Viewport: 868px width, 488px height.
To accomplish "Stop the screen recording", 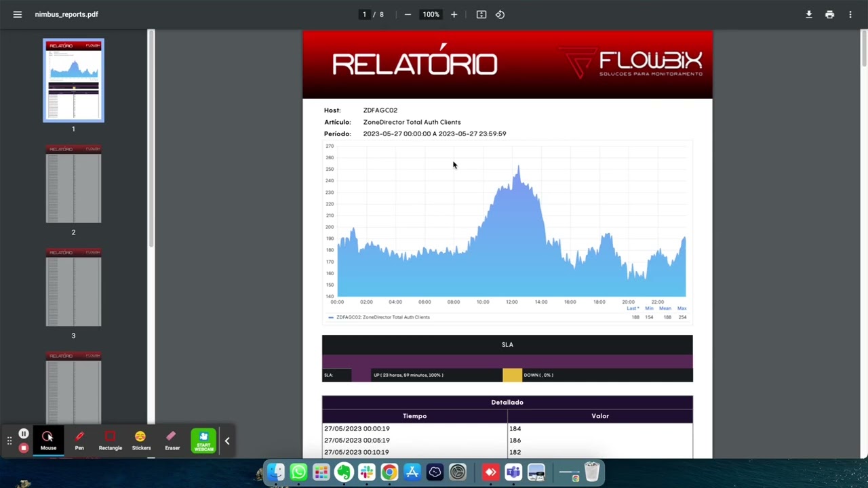I will [24, 447].
